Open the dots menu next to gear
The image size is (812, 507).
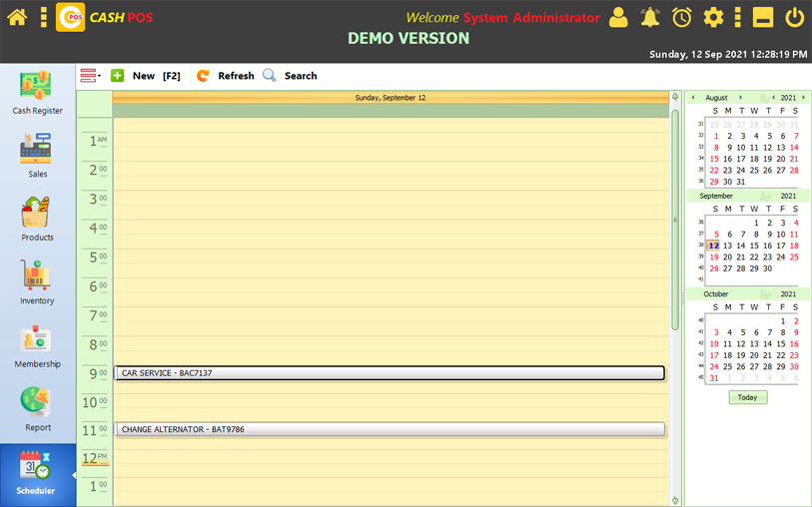[738, 17]
